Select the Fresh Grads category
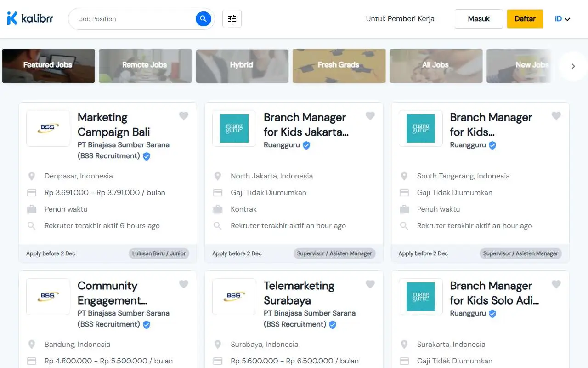Image resolution: width=588 pixels, height=368 pixels. coord(339,66)
